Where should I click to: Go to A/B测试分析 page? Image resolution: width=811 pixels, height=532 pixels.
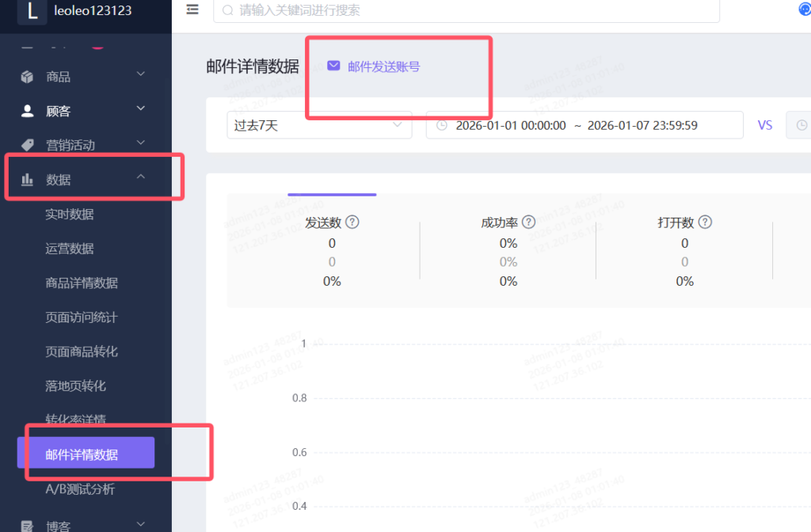tap(80, 489)
